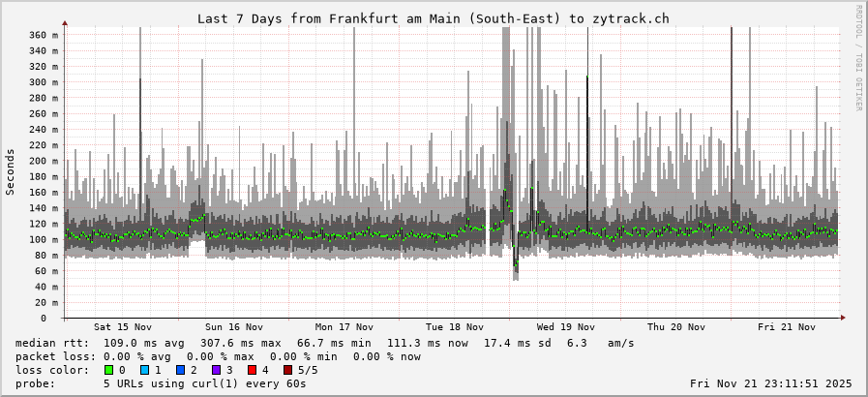Screen dimensions: 868x397
Task: Click the Seconds y-axis label
Action: tap(11, 172)
